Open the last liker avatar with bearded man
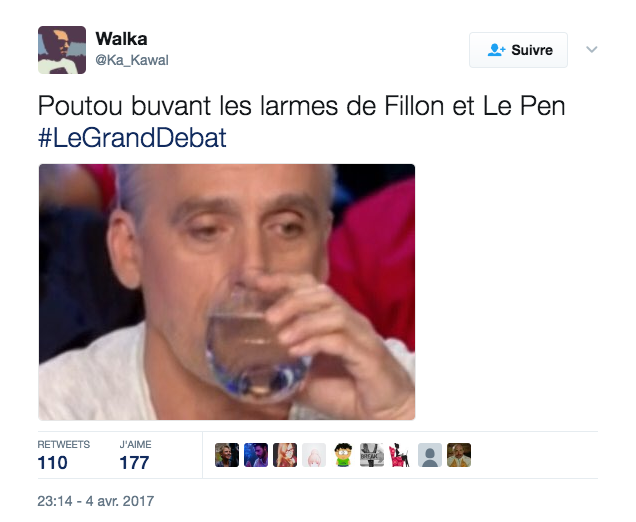Viewport: 636px width, 522px height. point(459,455)
